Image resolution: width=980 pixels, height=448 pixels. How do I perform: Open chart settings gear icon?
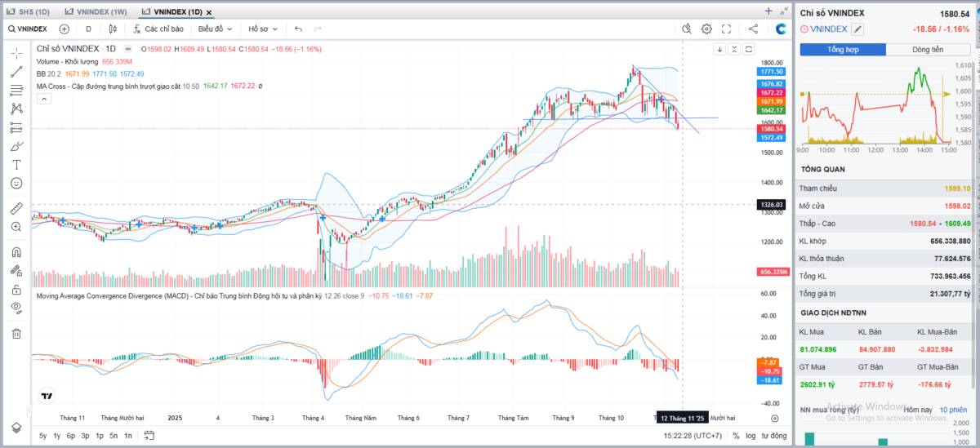(x=706, y=29)
